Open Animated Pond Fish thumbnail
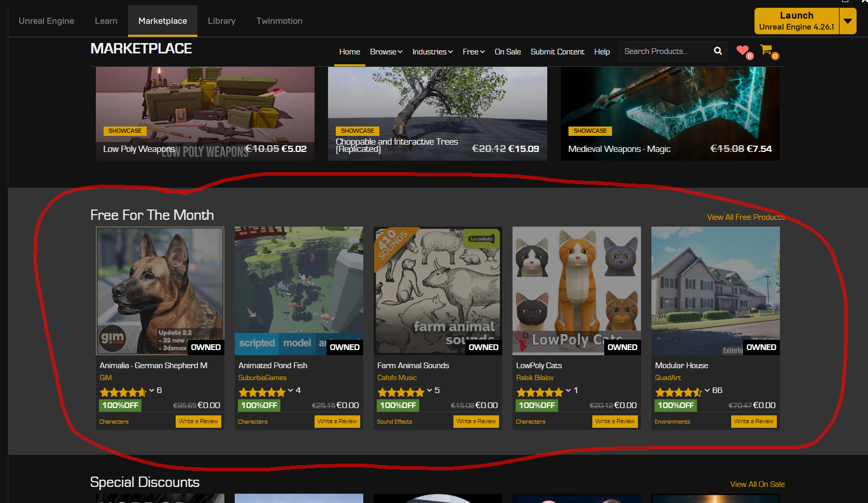 coord(299,291)
